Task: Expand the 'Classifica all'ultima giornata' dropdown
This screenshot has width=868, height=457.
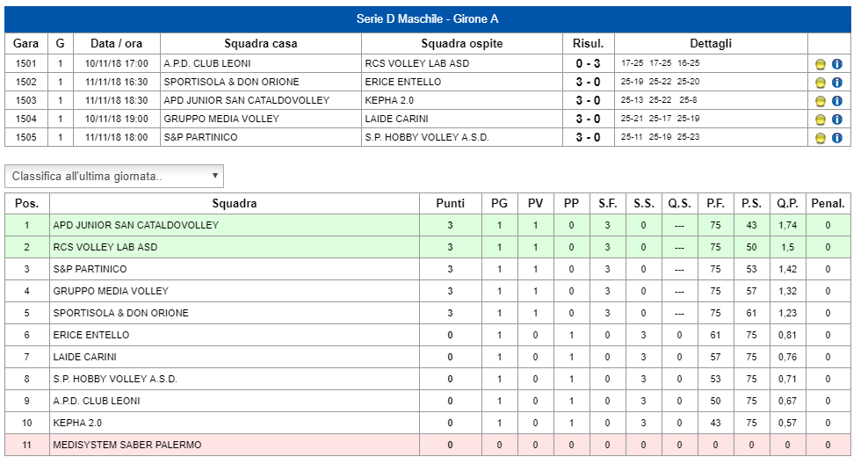Action: click(114, 176)
